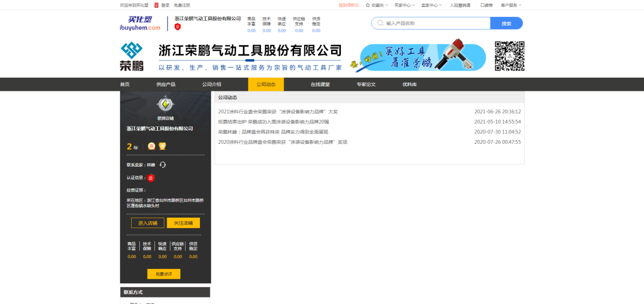Image resolution: width=644 pixels, height=304 pixels.
Task: Open the 优料库 tab
Action: [x=410, y=84]
